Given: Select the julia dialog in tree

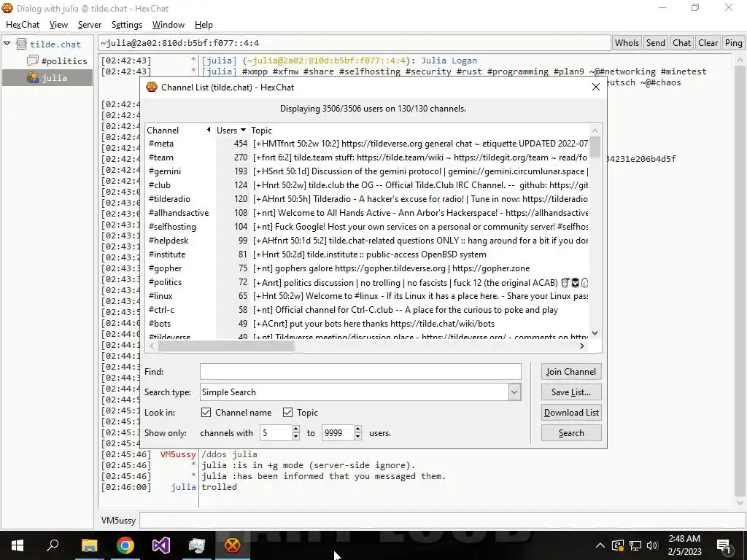Looking at the screenshot, I should pyautogui.click(x=47, y=77).
